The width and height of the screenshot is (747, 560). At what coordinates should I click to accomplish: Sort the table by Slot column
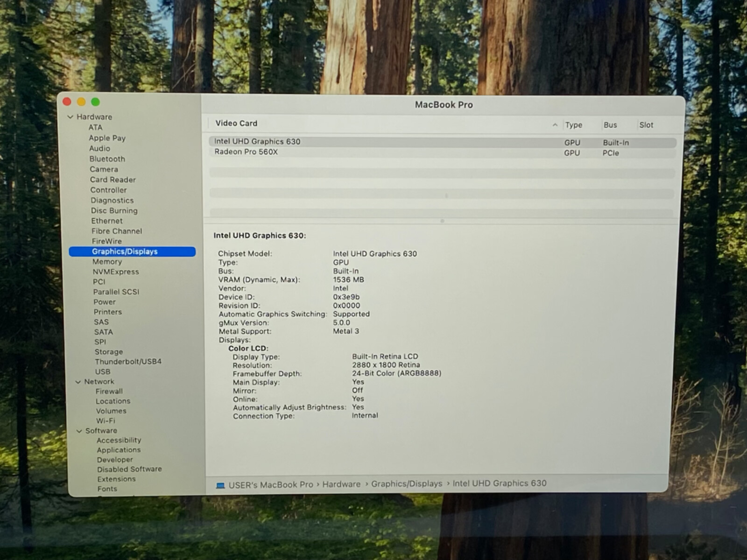[x=646, y=125]
